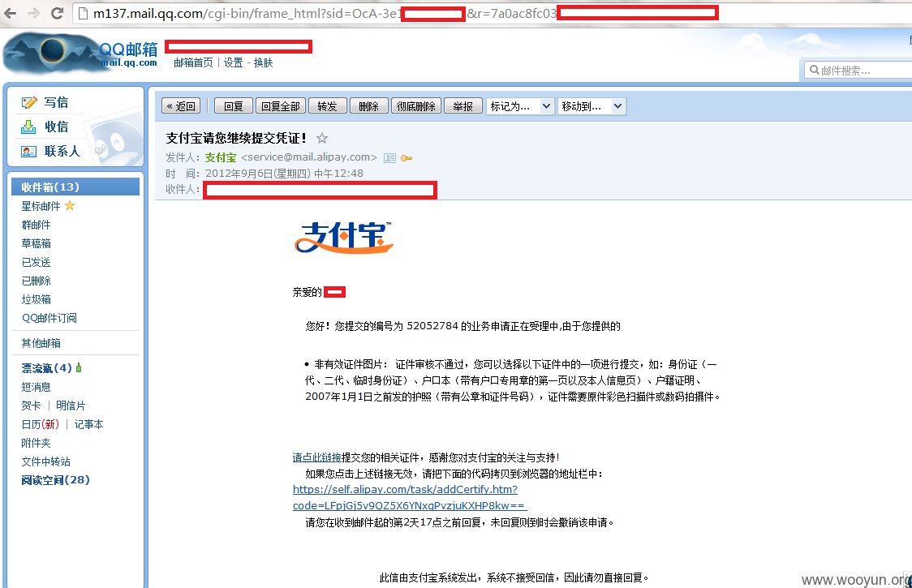Open 其他邮箱
Screen dimensions: 912x588
[41, 343]
